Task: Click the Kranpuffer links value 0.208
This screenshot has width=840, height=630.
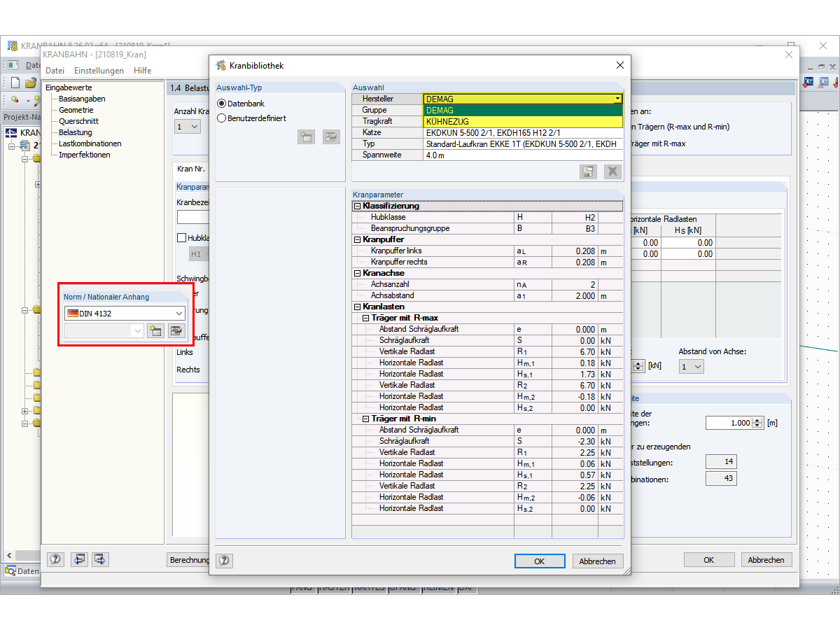Action: (575, 251)
